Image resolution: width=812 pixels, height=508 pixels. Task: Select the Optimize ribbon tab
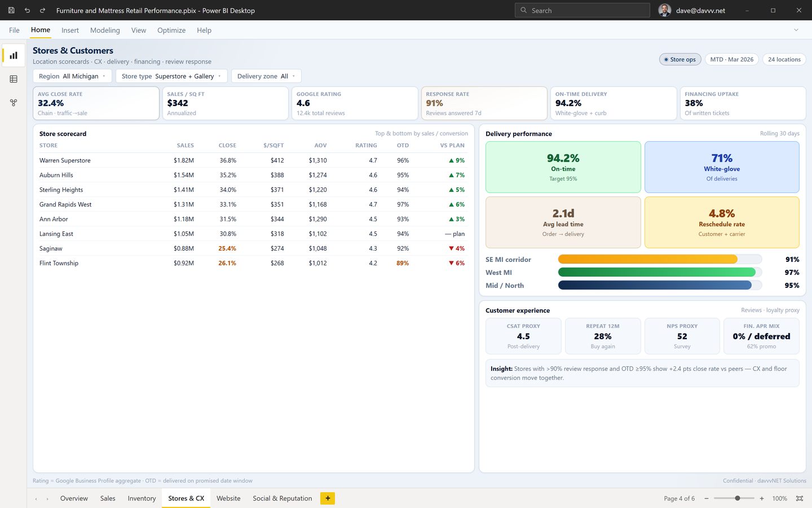point(171,30)
